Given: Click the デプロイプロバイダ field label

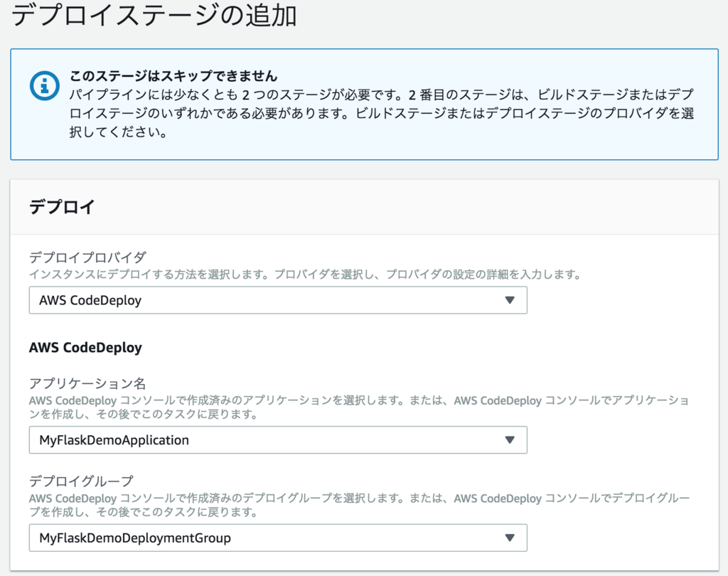Looking at the screenshot, I should [87, 257].
